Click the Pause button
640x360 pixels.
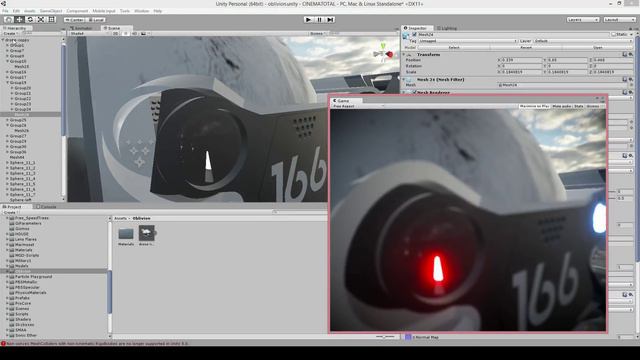click(320, 20)
